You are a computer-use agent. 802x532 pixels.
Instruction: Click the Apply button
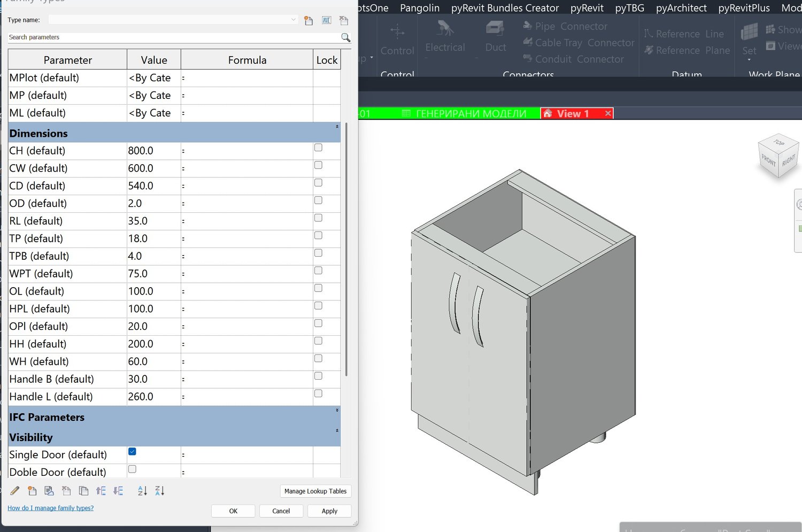329,511
